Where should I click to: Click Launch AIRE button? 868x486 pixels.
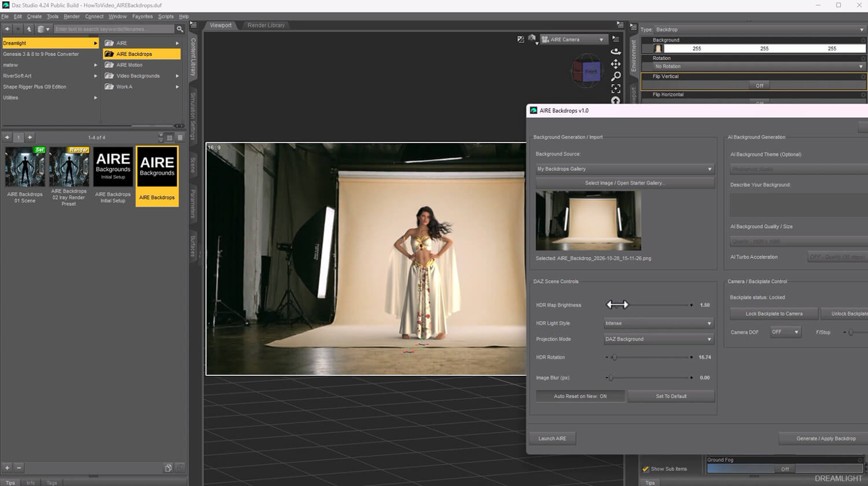pos(552,439)
